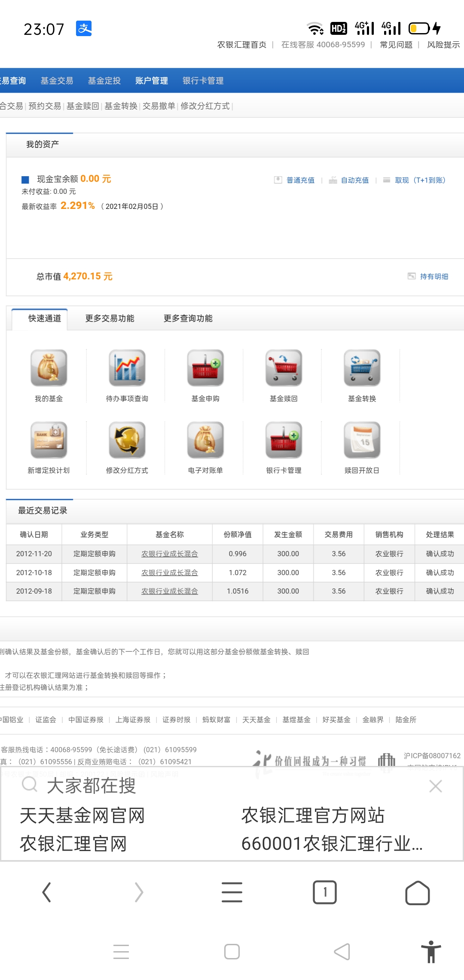Viewport: 464px width, 980px height.
Task: Open fund link in the 2012-11-20 row
Action: pyautogui.click(x=170, y=554)
